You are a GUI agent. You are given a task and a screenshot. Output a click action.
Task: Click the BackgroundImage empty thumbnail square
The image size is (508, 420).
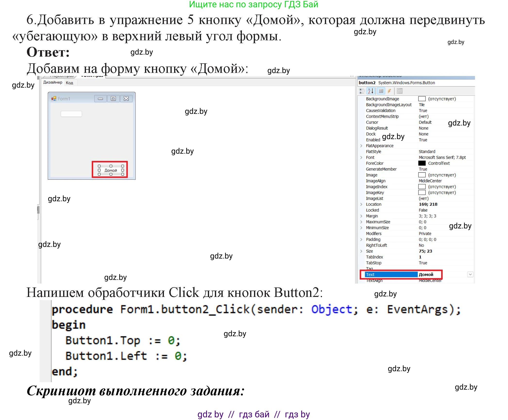422,99
